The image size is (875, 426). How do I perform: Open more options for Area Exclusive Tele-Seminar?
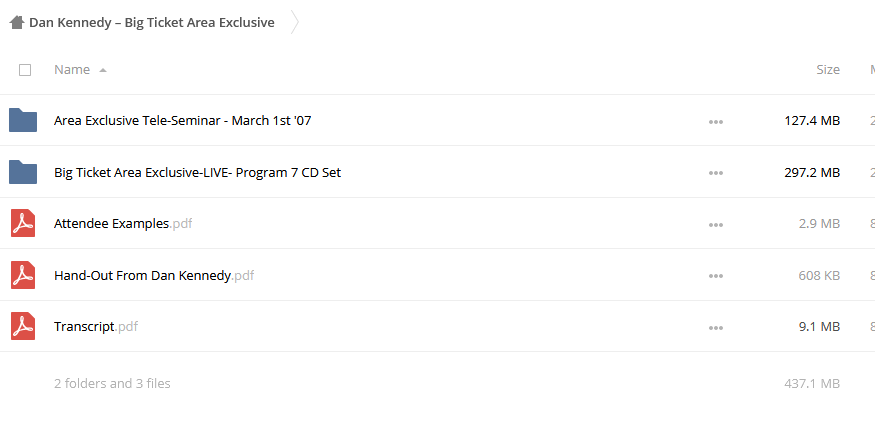(716, 121)
